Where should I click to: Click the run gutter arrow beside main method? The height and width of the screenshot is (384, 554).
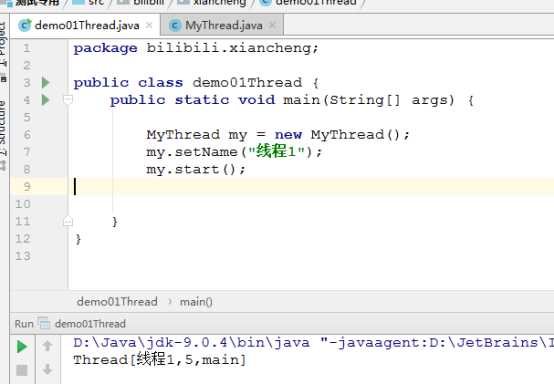45,100
